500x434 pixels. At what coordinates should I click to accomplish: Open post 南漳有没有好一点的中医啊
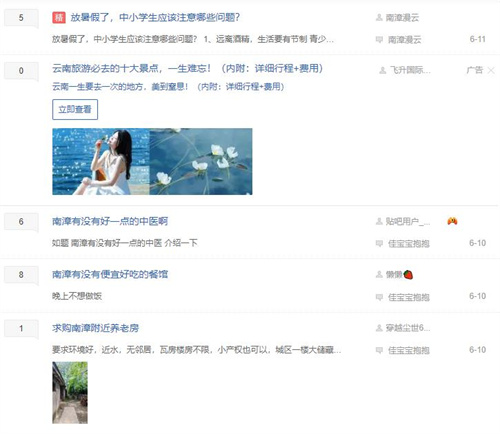click(x=110, y=221)
